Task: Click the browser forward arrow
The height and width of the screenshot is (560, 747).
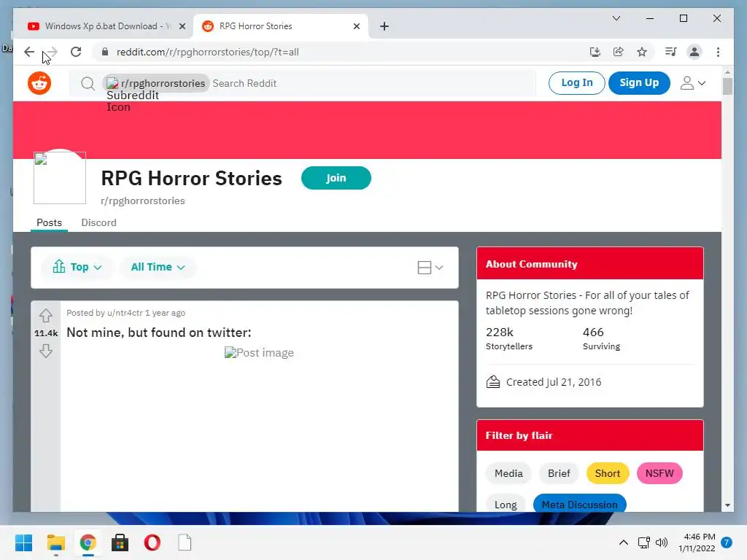Action: pos(53,52)
